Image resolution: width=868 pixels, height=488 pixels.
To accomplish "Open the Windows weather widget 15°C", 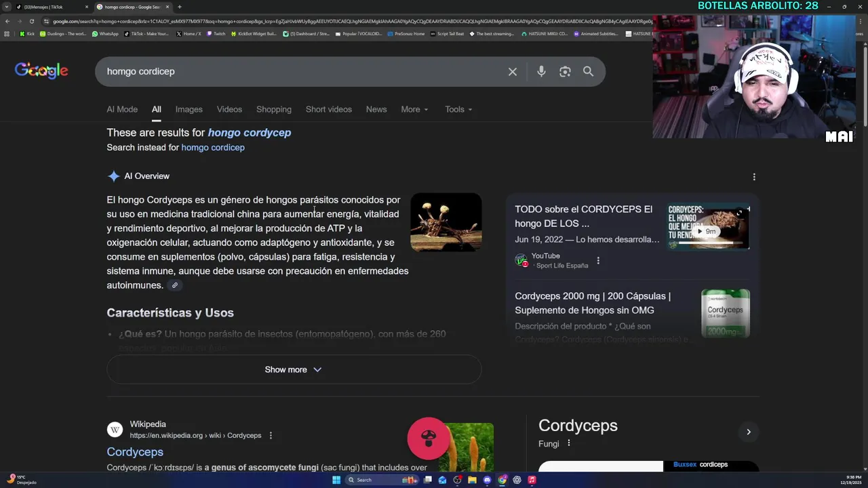I will (22, 479).
